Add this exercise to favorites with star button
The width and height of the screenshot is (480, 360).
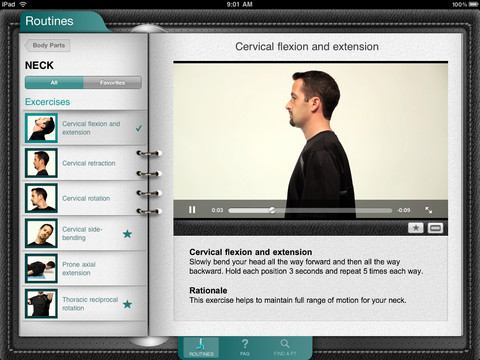point(416,228)
